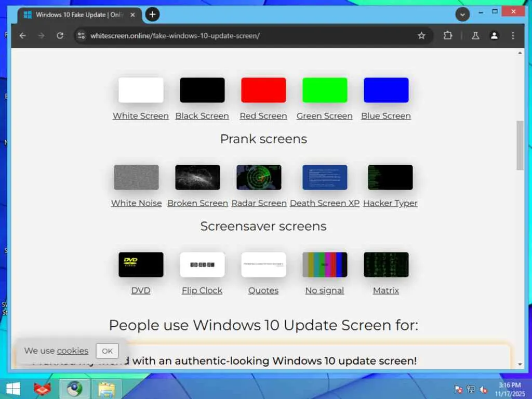Screen dimensions: 532x399
Task: Switch to the Chromium taskbar button
Action: click(x=75, y=389)
